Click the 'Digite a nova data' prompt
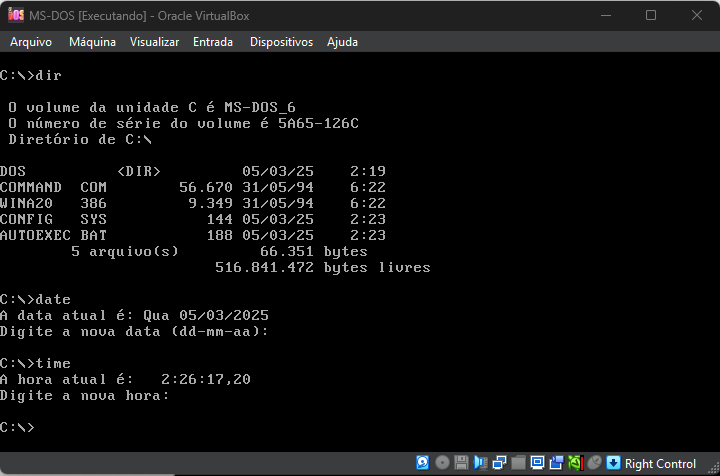The width and height of the screenshot is (720, 476). tap(134, 331)
